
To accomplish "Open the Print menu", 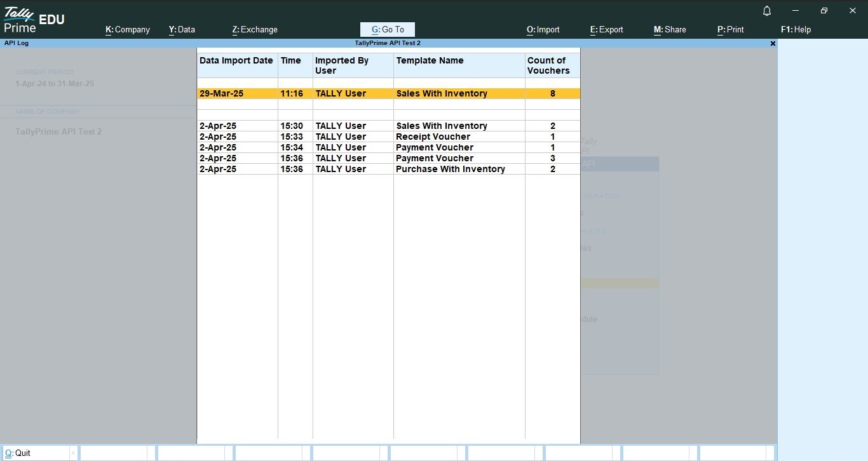I will pos(731,29).
